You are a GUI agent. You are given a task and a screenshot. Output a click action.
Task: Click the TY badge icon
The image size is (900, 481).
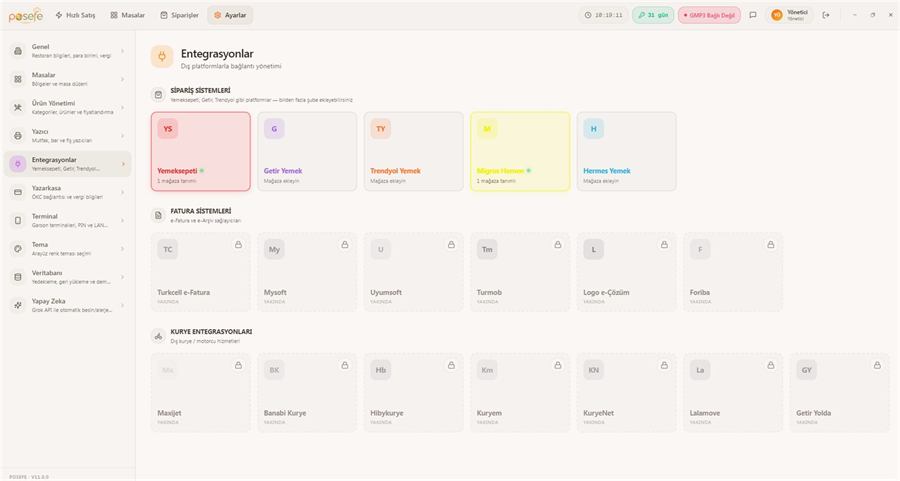381,129
